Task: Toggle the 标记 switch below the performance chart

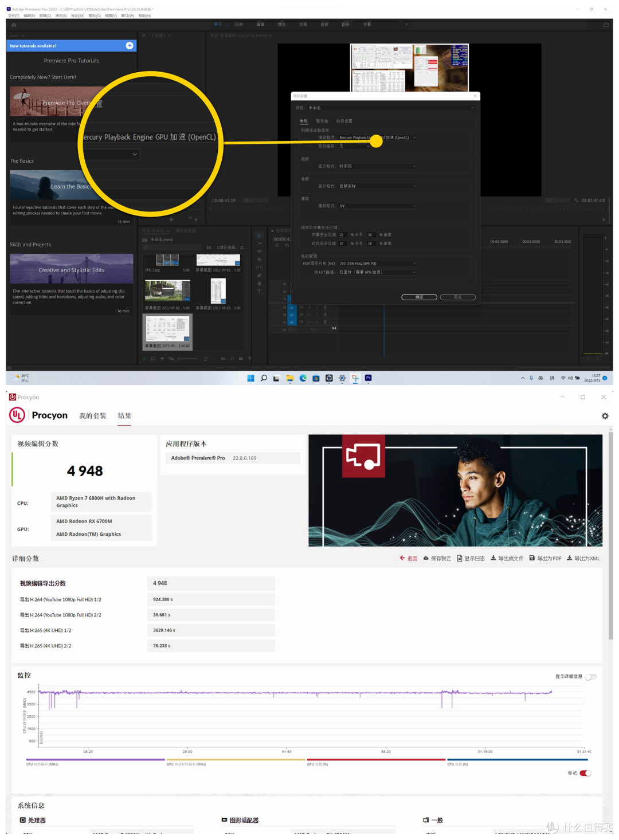Action: tap(585, 773)
